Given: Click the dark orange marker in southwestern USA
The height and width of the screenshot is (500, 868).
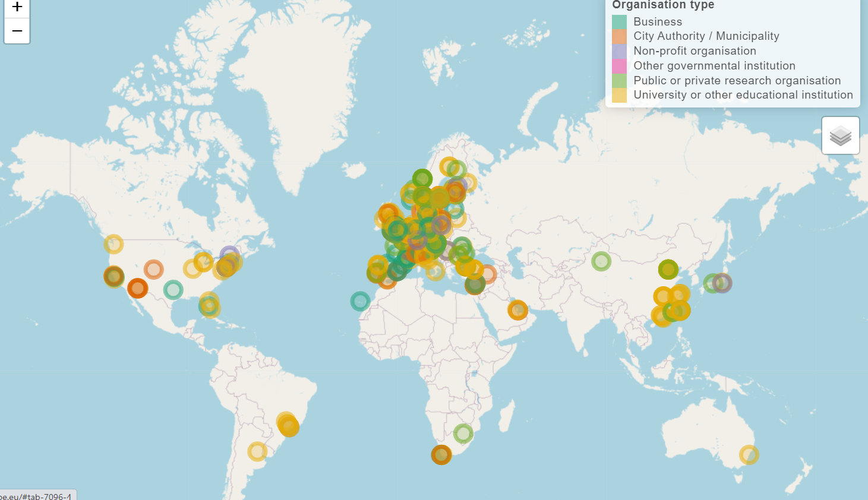Looking at the screenshot, I should click(138, 288).
